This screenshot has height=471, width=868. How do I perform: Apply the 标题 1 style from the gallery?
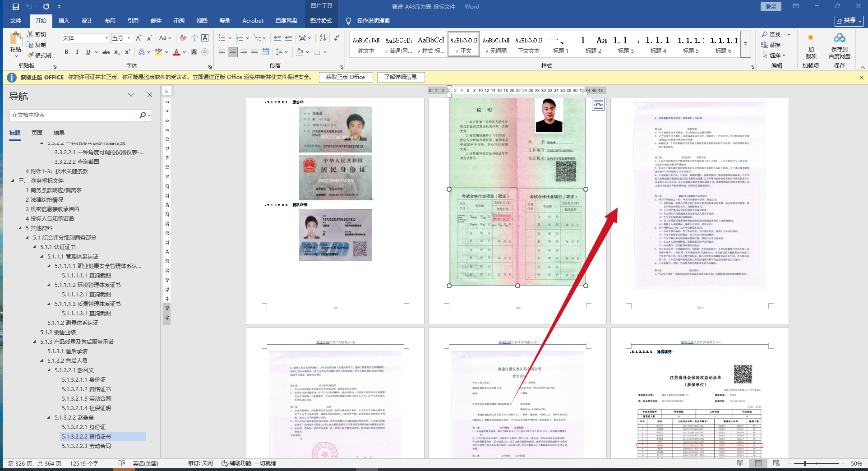point(561,44)
